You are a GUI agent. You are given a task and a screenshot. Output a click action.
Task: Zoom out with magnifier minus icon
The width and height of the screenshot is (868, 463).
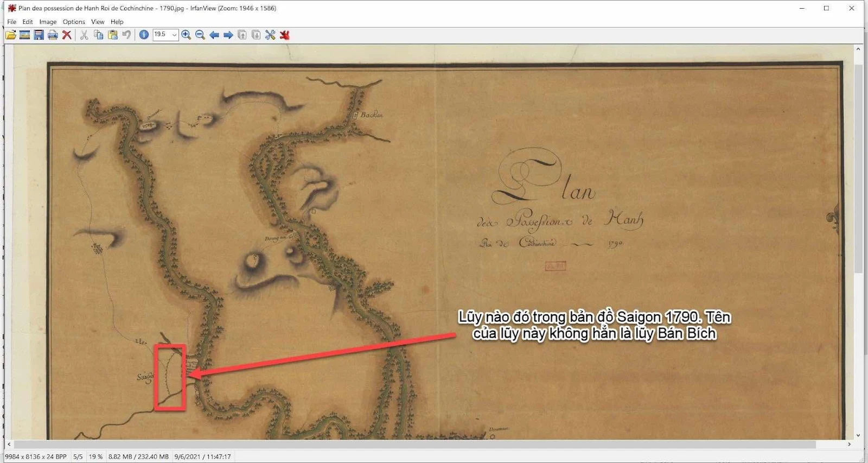click(200, 35)
